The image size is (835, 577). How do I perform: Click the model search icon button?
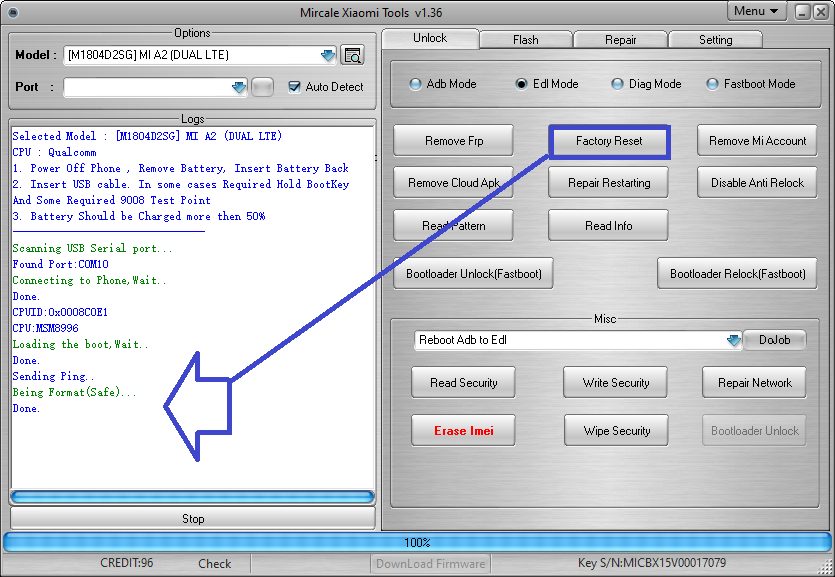coord(352,55)
